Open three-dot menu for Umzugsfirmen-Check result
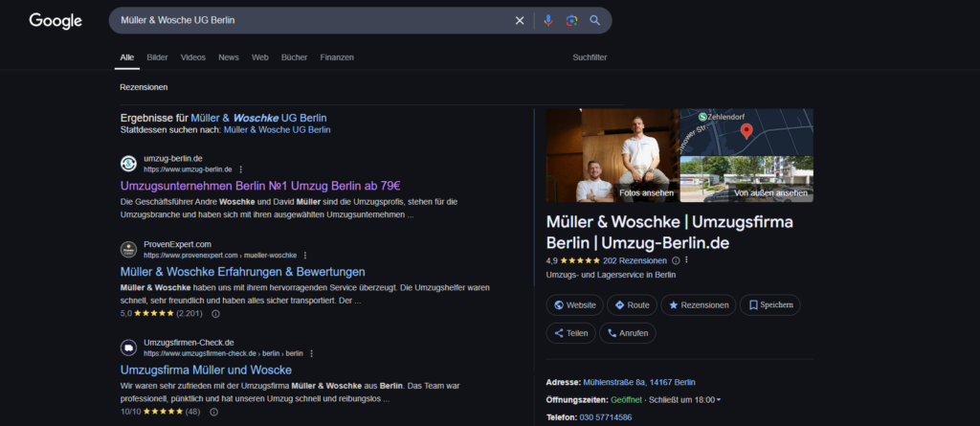Screen dimensions: 980x426 (x=311, y=353)
